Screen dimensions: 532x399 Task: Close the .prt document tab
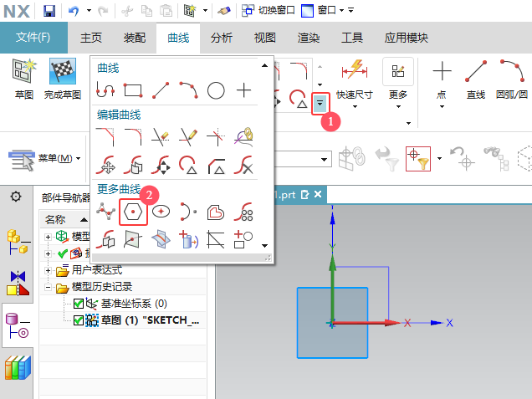tap(318, 194)
